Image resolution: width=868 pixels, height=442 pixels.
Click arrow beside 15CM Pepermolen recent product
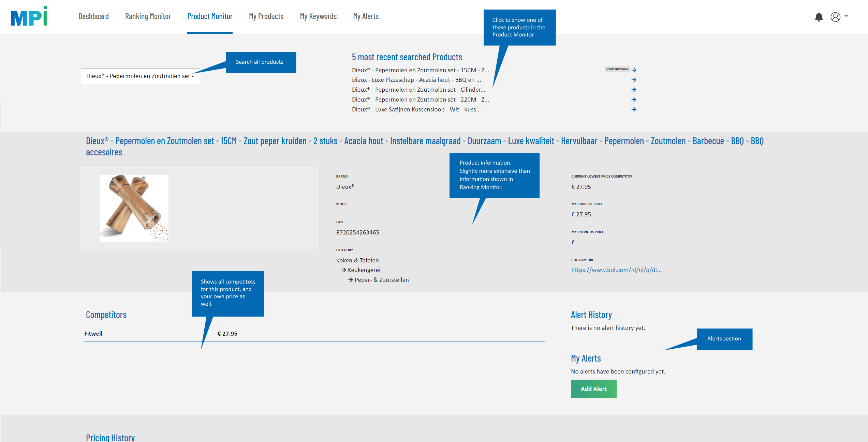coord(634,70)
